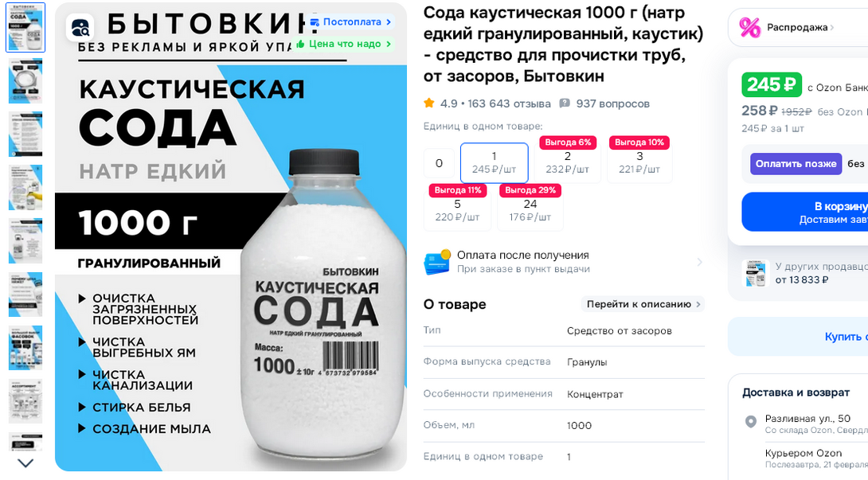Image resolution: width=868 pixels, height=480 pixels.
Task: Click the questions speech bubble icon
Action: pyautogui.click(x=564, y=103)
